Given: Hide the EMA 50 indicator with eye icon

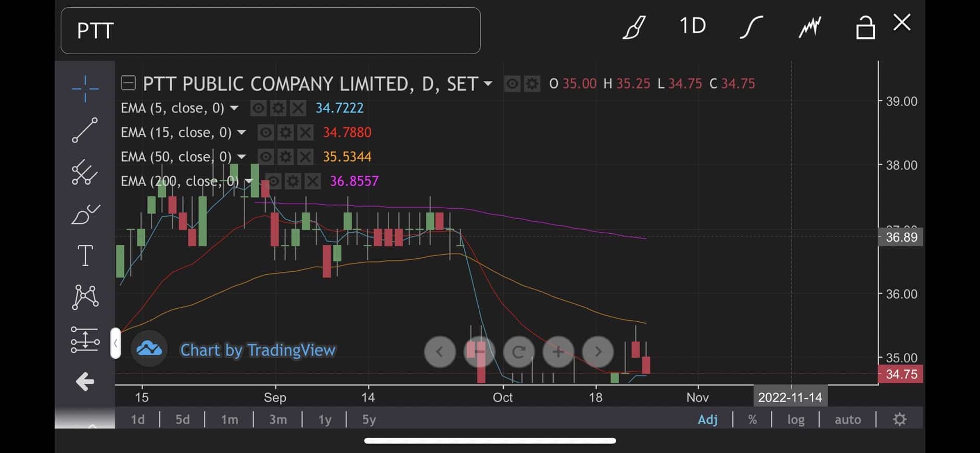Looking at the screenshot, I should [266, 157].
